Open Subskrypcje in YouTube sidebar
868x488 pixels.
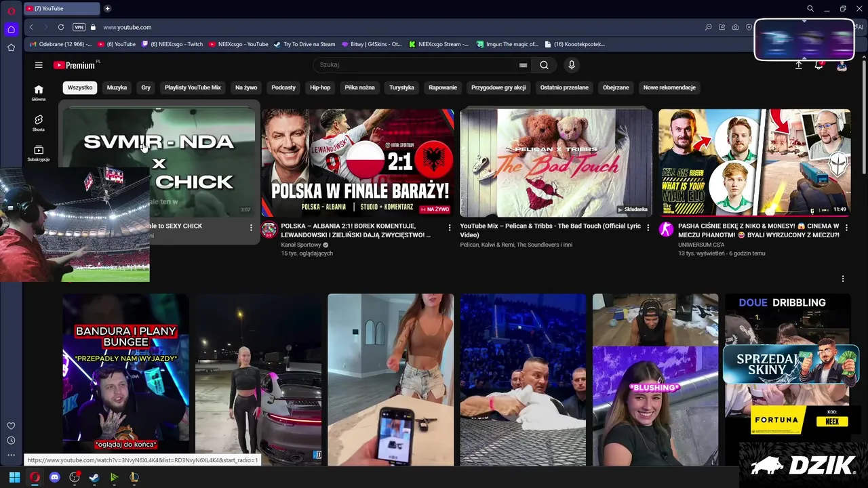[39, 153]
